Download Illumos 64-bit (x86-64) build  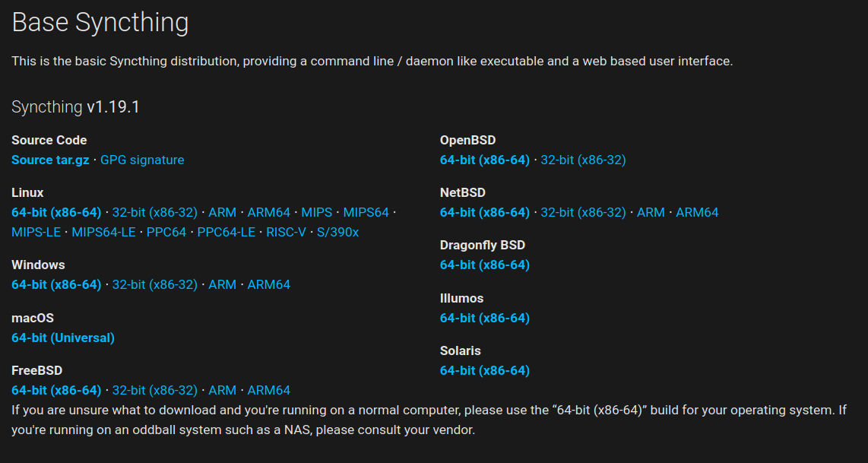click(485, 318)
